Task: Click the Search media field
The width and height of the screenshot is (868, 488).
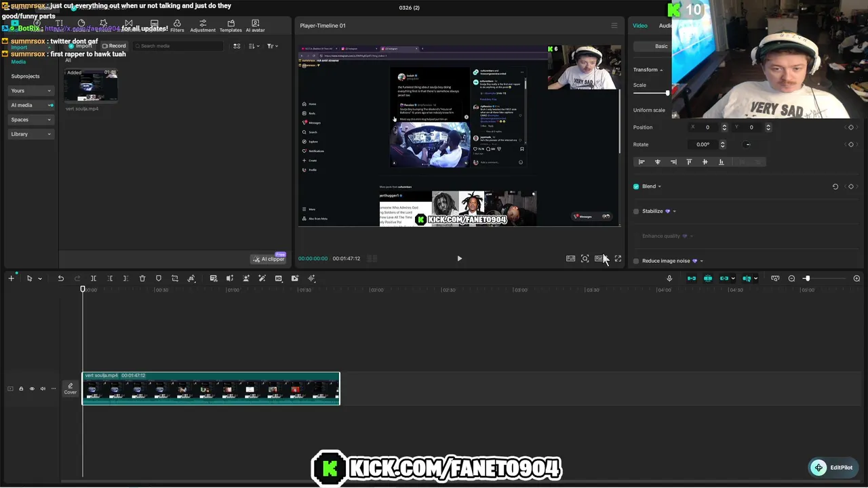Action: coord(178,45)
